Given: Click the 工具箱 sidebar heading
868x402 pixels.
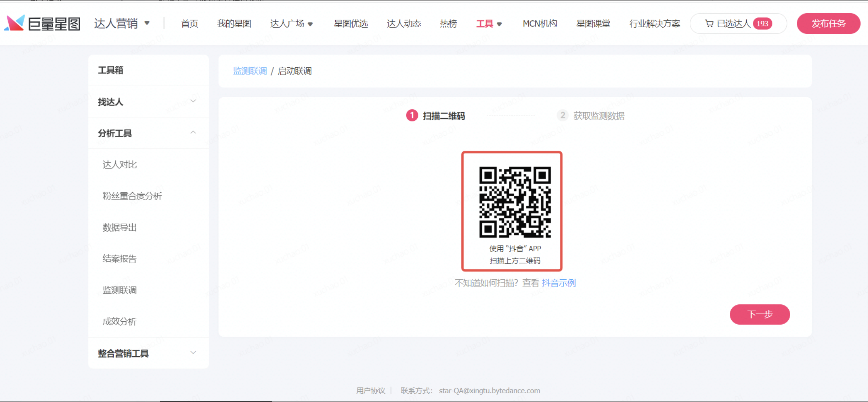Looking at the screenshot, I should click(110, 70).
